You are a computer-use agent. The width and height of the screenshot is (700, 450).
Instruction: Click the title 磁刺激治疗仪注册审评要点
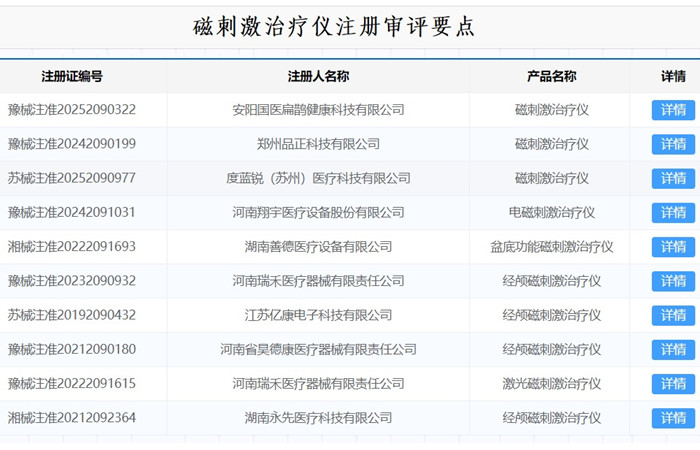334,27
